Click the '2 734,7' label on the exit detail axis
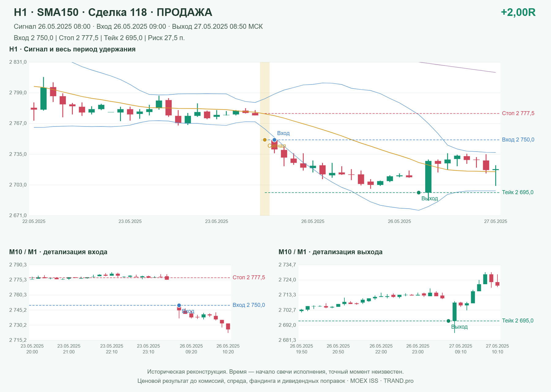The image size is (551, 392). 287,265
